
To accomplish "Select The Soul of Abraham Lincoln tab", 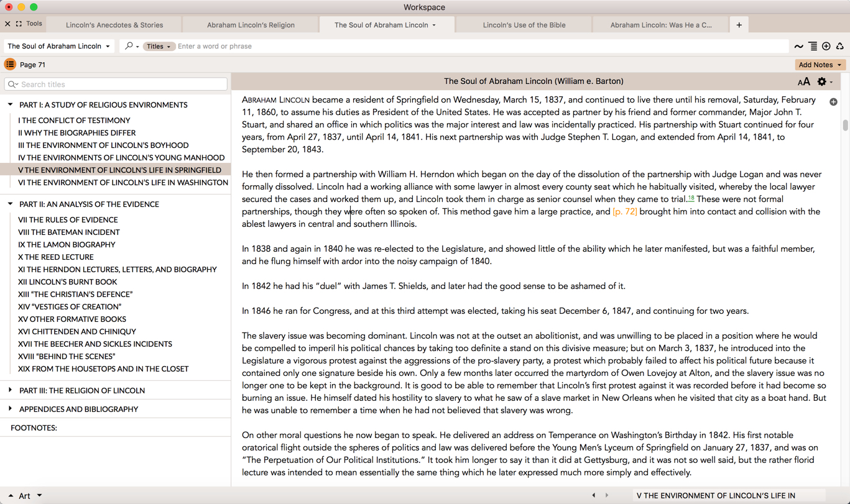I will click(x=381, y=25).
